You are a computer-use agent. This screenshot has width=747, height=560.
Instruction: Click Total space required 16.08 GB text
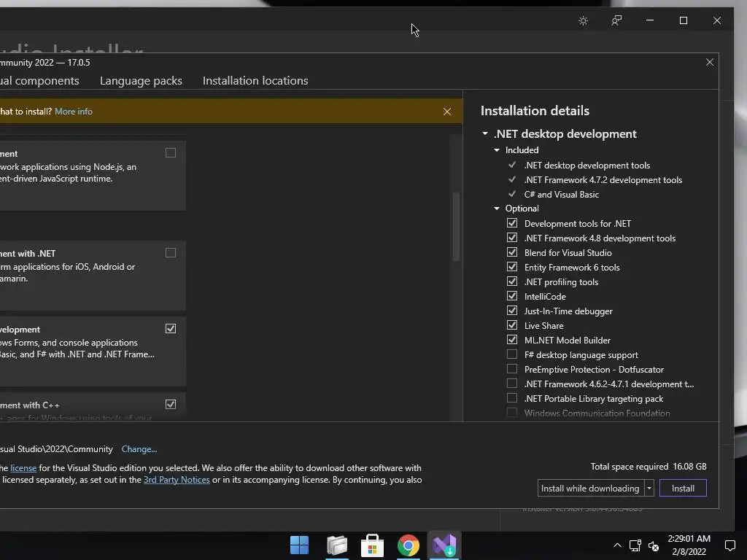(649, 467)
